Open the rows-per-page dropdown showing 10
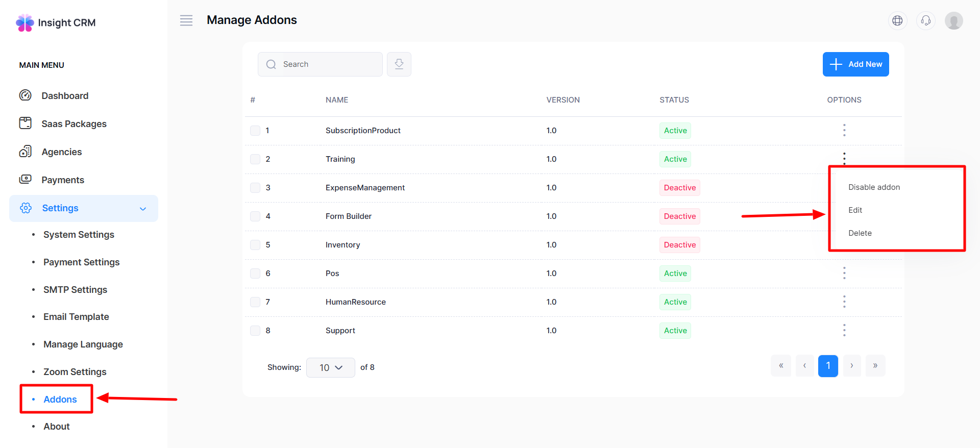The height and width of the screenshot is (448, 980). (330, 367)
